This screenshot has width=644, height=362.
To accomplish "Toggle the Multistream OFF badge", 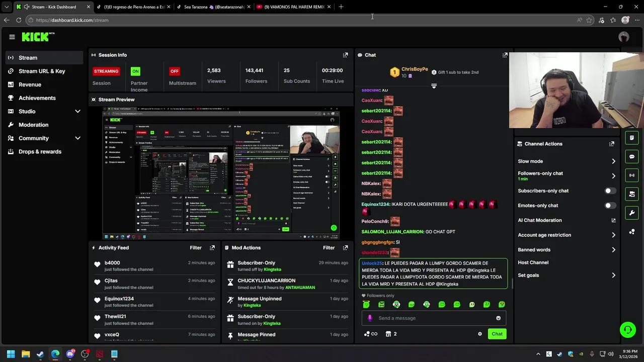I will [175, 71].
